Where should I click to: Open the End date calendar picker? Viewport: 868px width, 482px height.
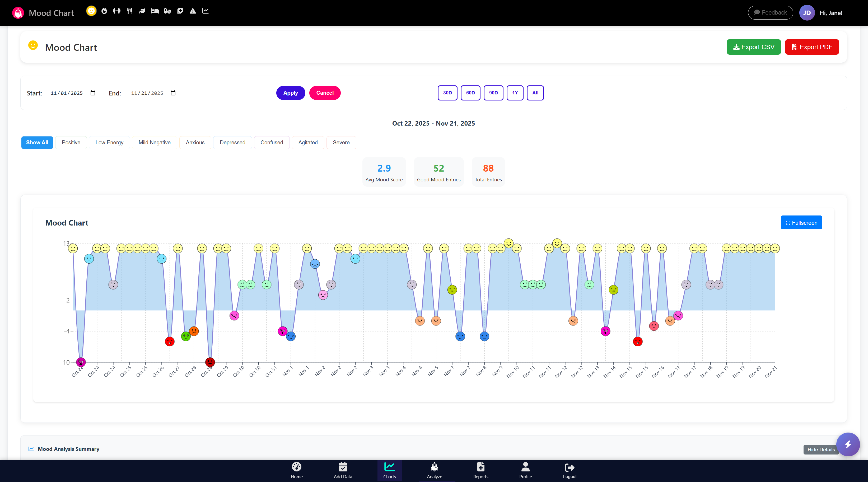pos(173,93)
